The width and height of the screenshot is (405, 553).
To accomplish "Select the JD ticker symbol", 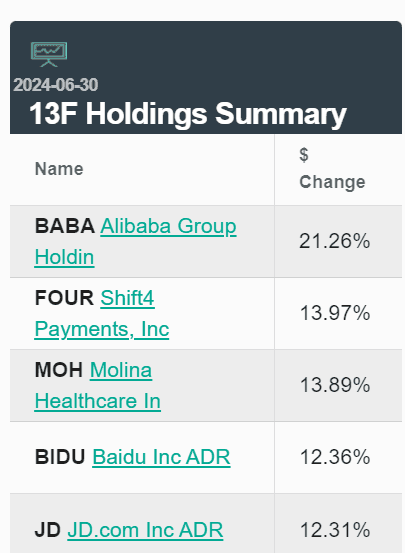I will [x=48, y=530].
